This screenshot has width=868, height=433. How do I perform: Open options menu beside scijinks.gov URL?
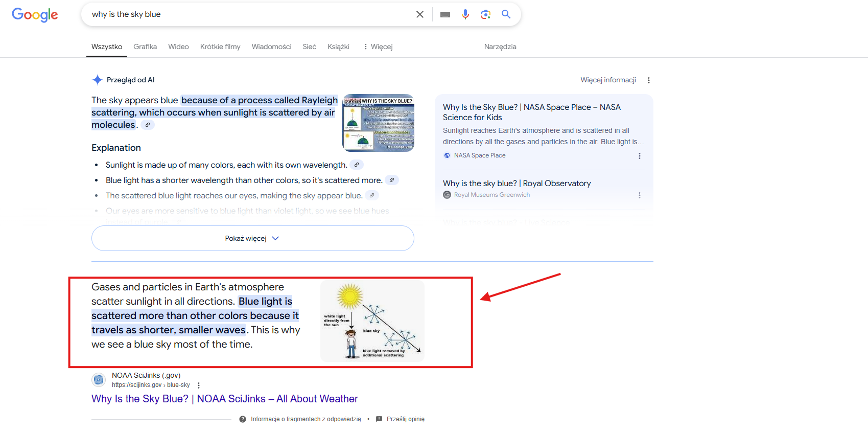pyautogui.click(x=199, y=385)
